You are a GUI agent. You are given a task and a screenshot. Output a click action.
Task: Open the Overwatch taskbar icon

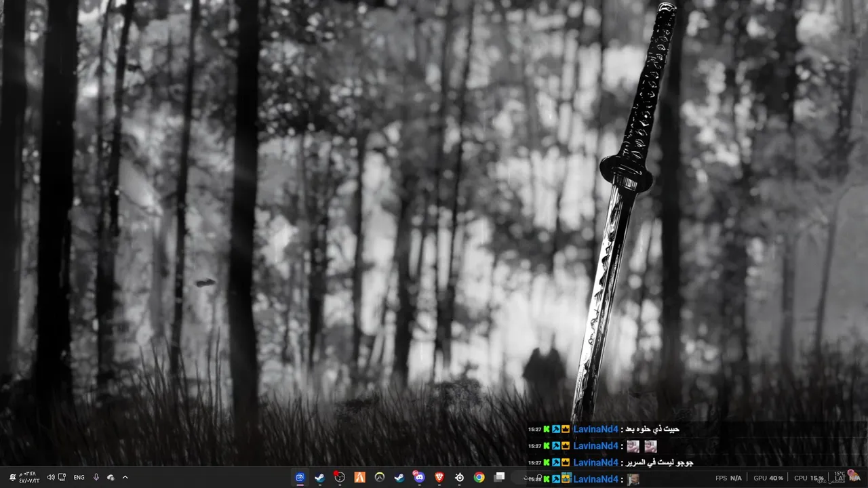coord(380,477)
